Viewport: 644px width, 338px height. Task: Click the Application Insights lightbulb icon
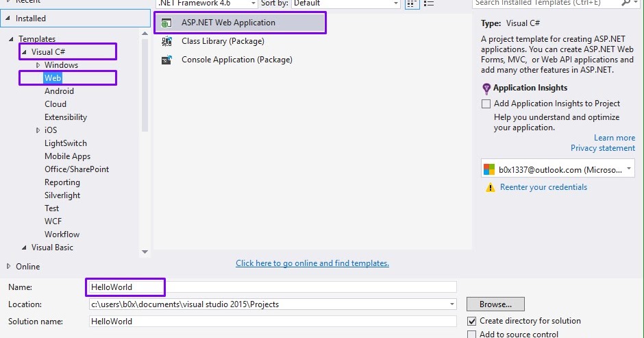[x=486, y=88]
